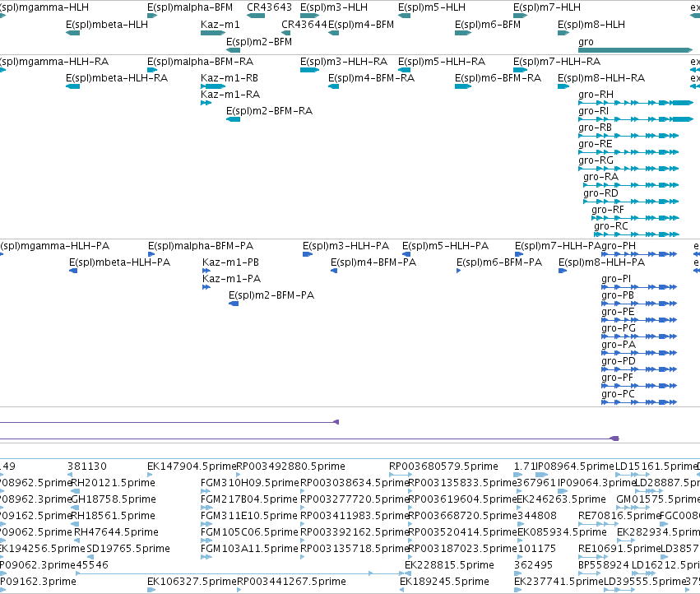Click the E(spl)m6-BFM-RA transcript label
Viewport: 700px width, 594px height.
tap(498, 78)
